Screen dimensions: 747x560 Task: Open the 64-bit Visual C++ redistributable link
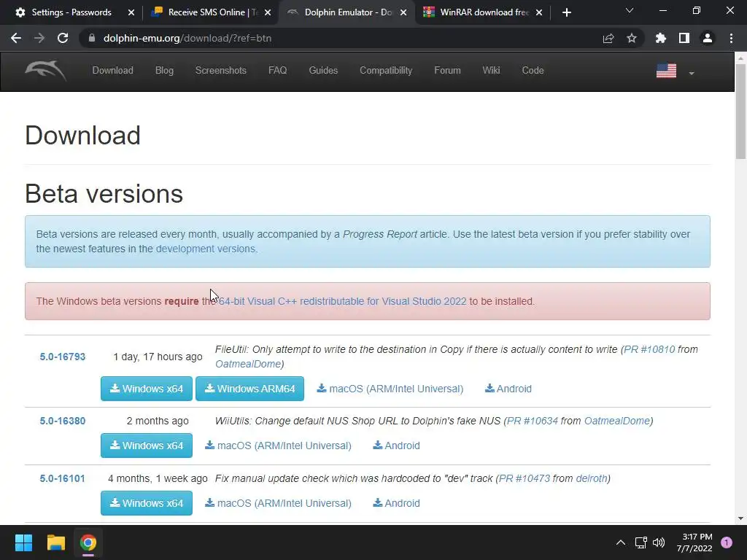[x=343, y=301]
